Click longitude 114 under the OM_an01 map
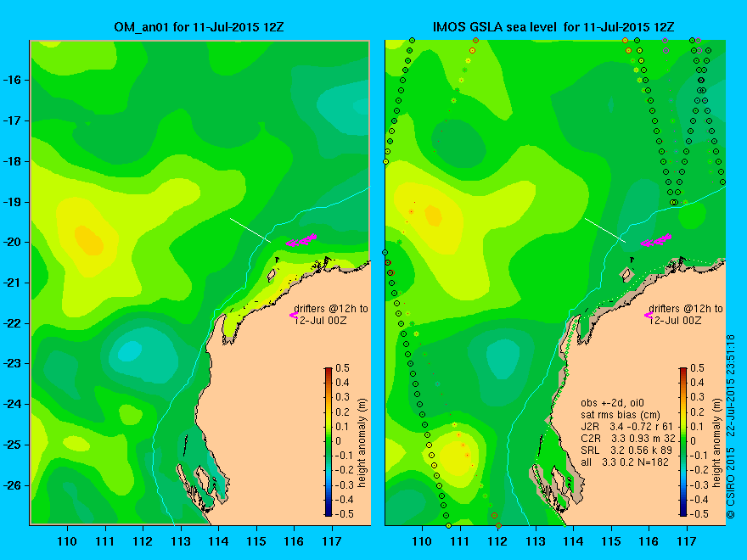Viewport: 747px width, 560px height. click(x=218, y=541)
